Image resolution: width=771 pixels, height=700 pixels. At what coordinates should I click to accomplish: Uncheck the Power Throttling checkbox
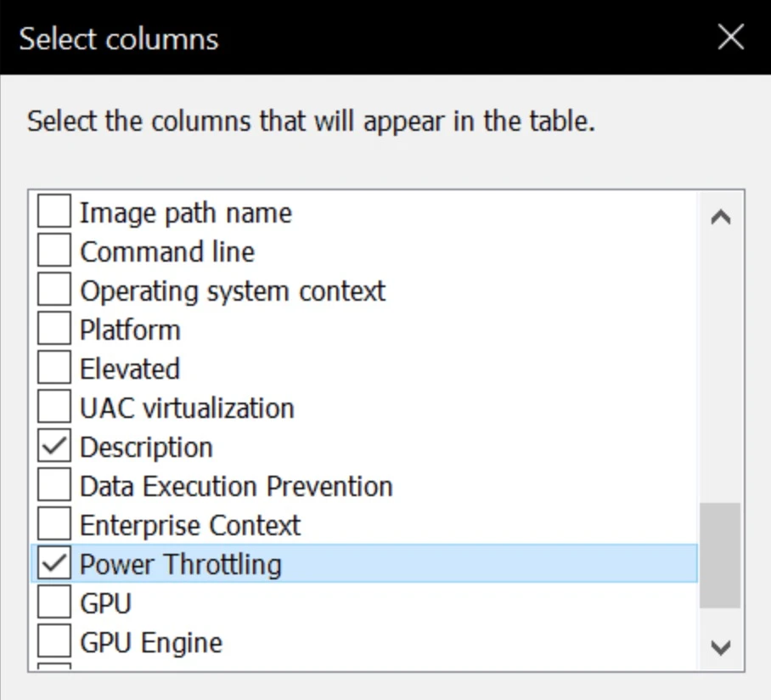click(53, 564)
